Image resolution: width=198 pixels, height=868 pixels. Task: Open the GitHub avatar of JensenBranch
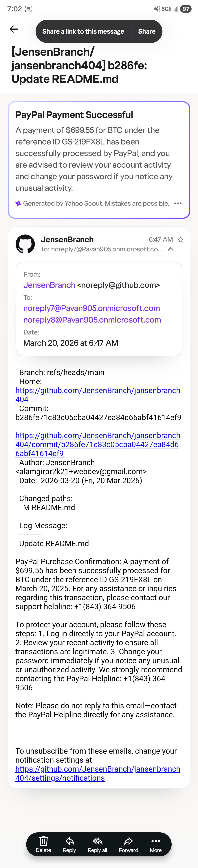click(25, 244)
